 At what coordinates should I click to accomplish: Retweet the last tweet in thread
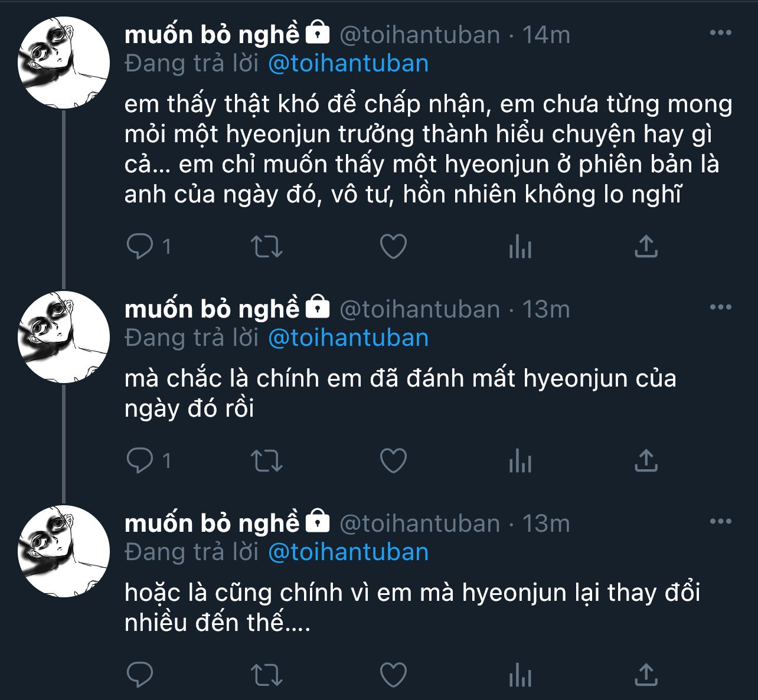267,675
